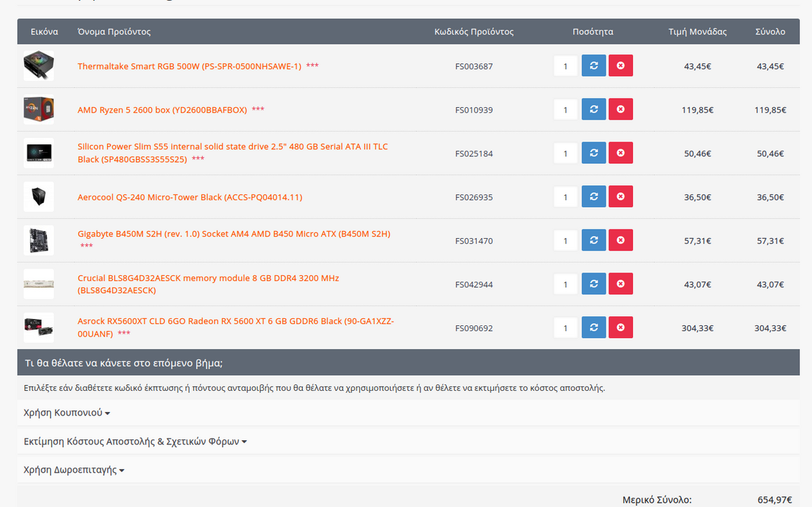This screenshot has width=812, height=507.
Task: Click the Μερικό Σύνολο label
Action: pos(657,500)
